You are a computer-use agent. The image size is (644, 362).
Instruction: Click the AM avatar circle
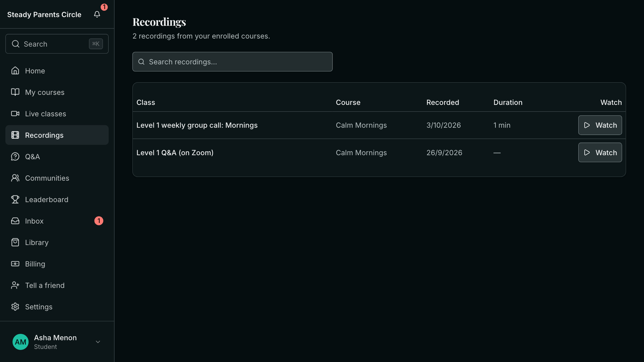21,342
